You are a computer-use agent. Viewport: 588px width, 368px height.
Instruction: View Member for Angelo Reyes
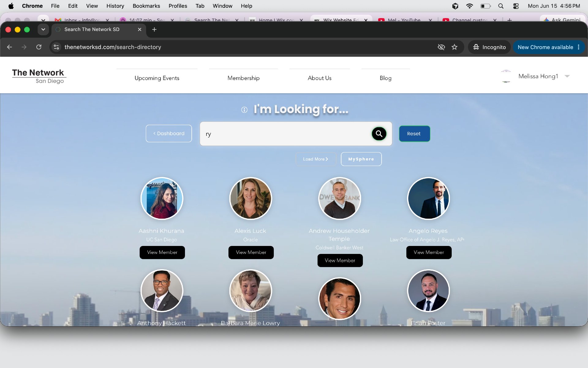click(429, 252)
